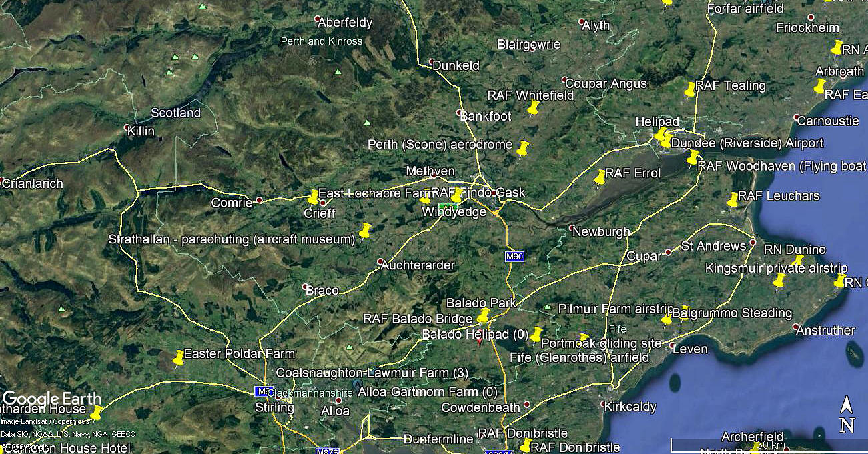The image size is (868, 454).
Task: Click the RN Dunino pushpin marker
Action: tap(799, 261)
